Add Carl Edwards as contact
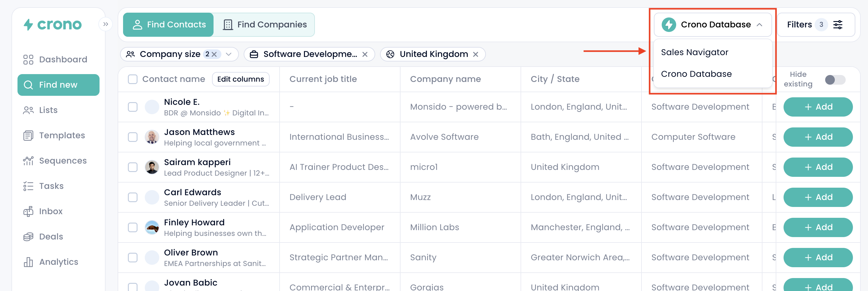868x291 pixels. [x=818, y=197]
